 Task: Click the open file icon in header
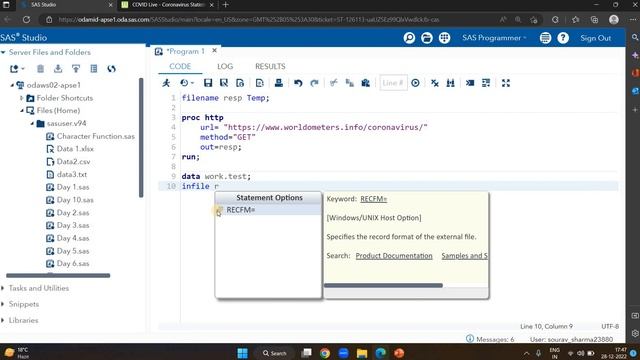tap(427, 38)
